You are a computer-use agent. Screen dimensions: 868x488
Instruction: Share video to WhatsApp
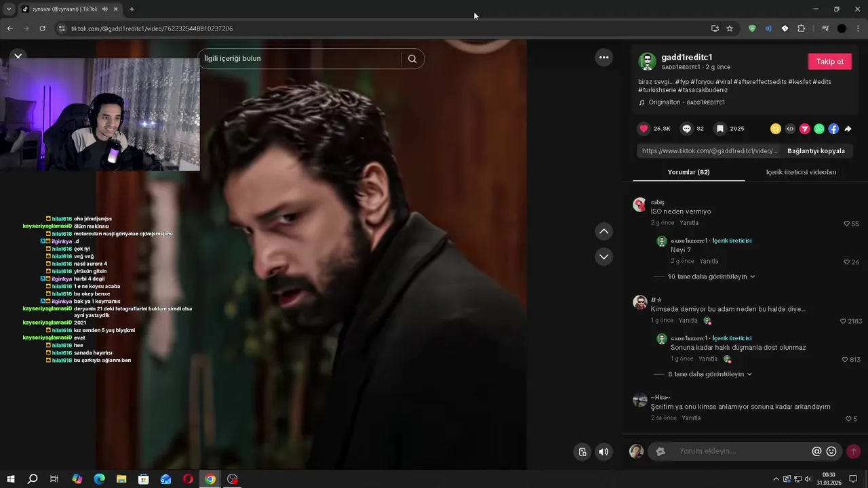tap(819, 129)
